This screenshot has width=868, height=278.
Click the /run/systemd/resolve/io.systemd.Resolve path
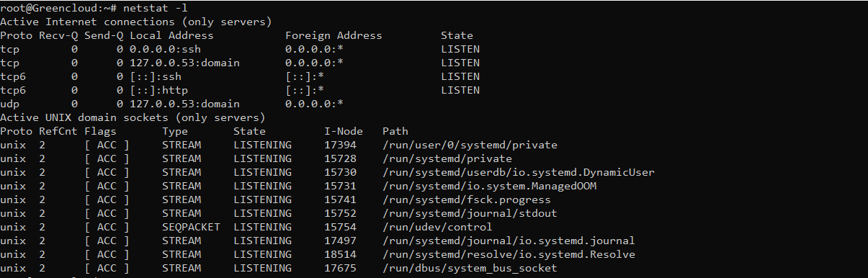[509, 254]
